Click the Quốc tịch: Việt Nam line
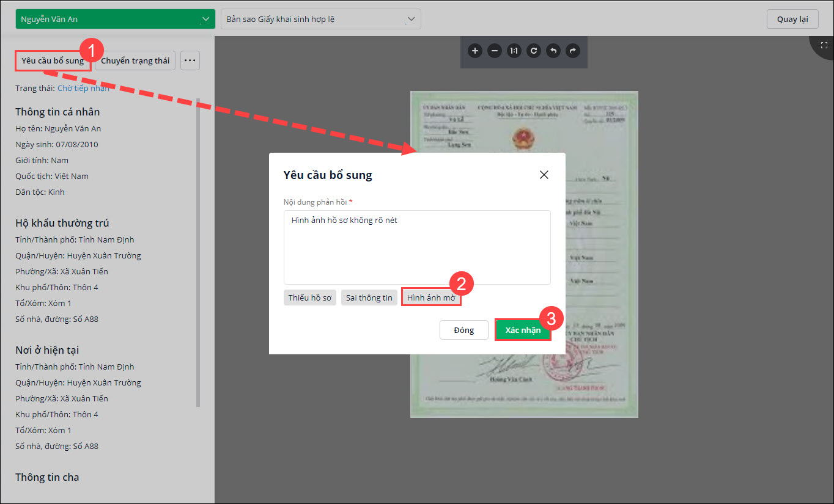Viewport: 834px width, 504px height. [52, 176]
